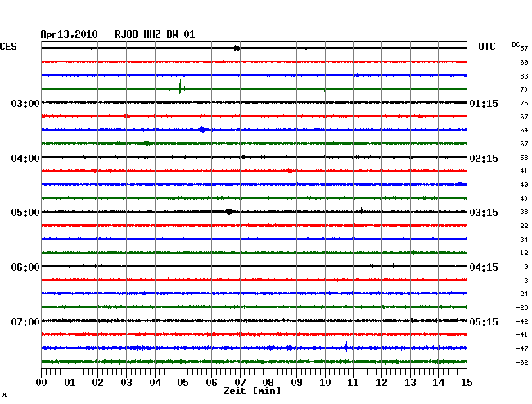532x404 pixels.
Task: Select the 04:00 CES time label
Action: (25, 159)
